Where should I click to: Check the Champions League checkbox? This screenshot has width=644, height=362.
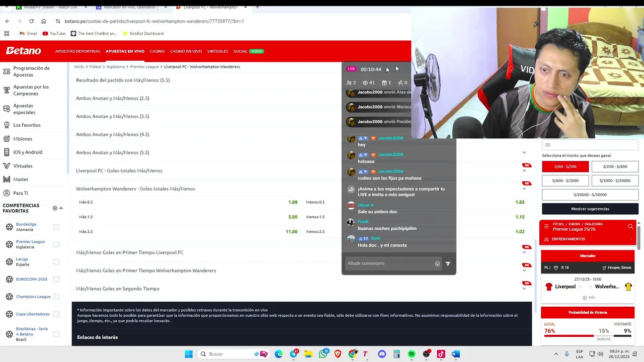56,297
